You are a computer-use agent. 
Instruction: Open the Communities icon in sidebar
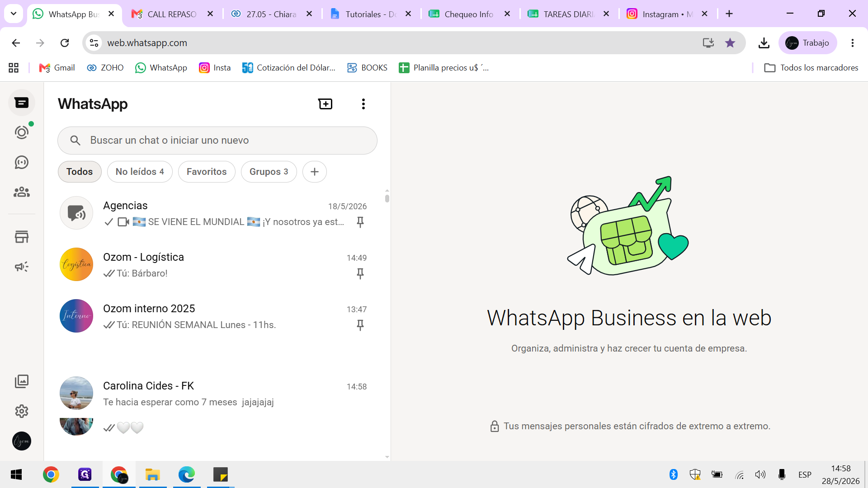click(22, 192)
